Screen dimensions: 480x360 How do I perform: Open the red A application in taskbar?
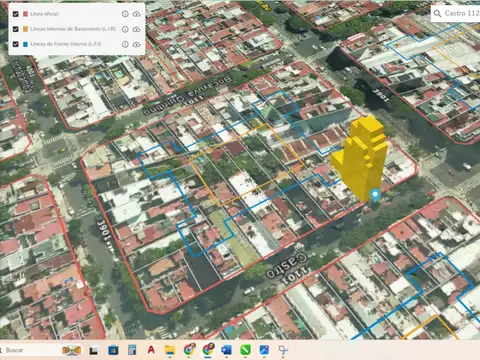(x=151, y=350)
